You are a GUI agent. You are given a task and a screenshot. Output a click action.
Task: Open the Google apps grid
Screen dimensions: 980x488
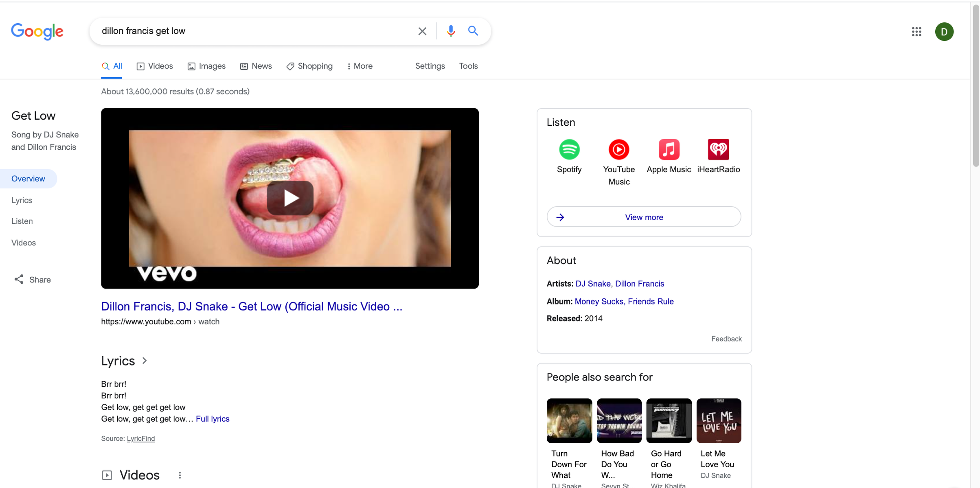click(x=916, y=32)
